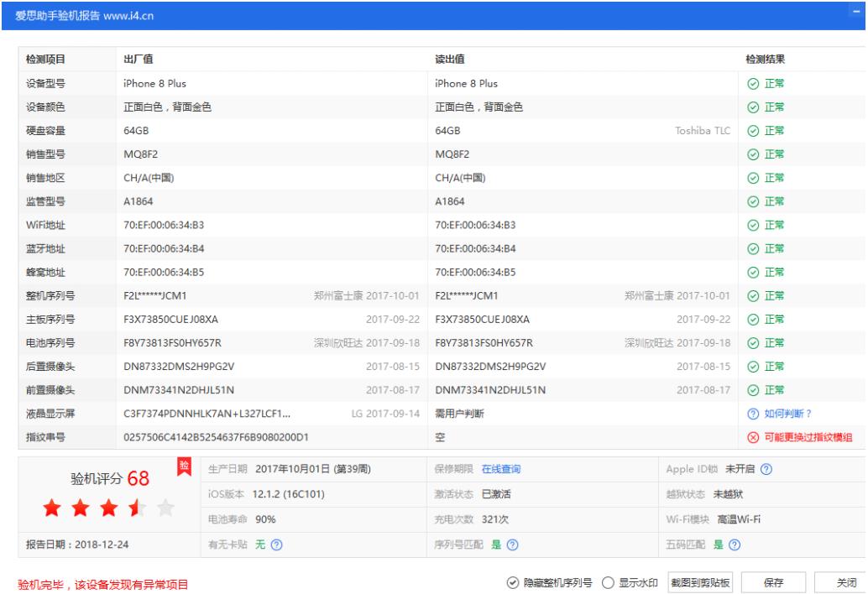Enable the 显示水印 option
The image size is (868, 594).
tap(609, 582)
